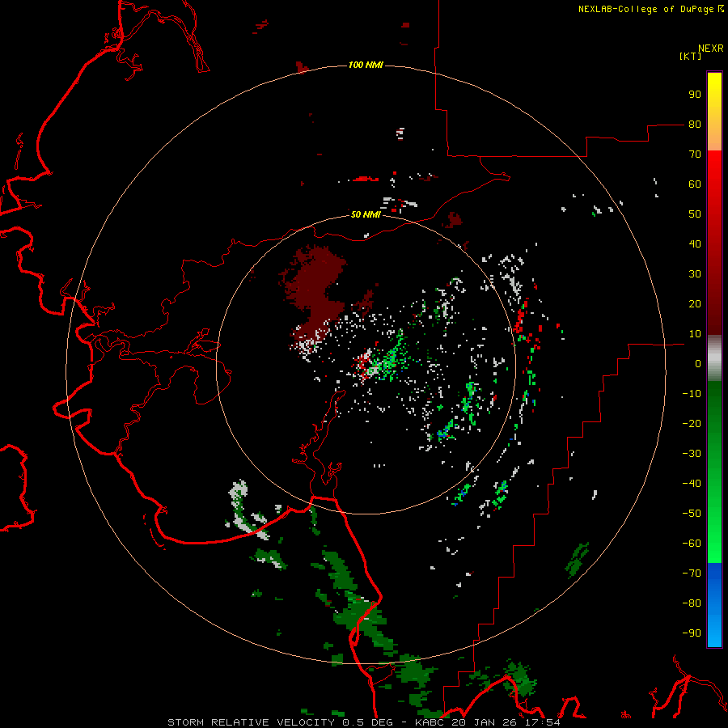
Task: Click the Storm Relative Velocity KABC caption
Action: click(x=363, y=722)
